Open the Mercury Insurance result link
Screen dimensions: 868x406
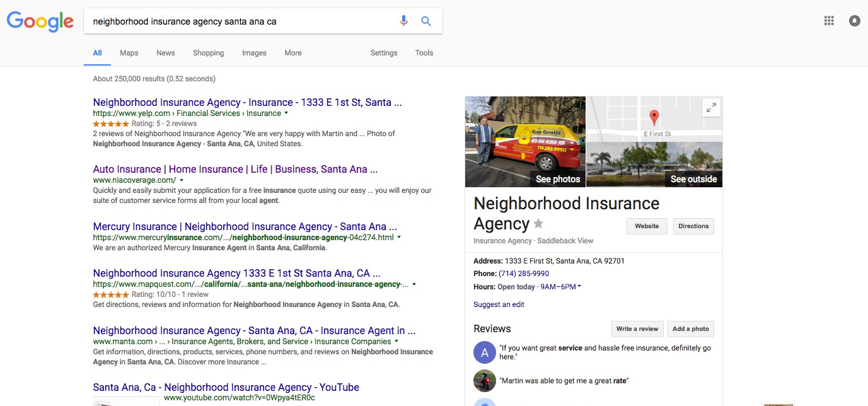click(x=245, y=226)
